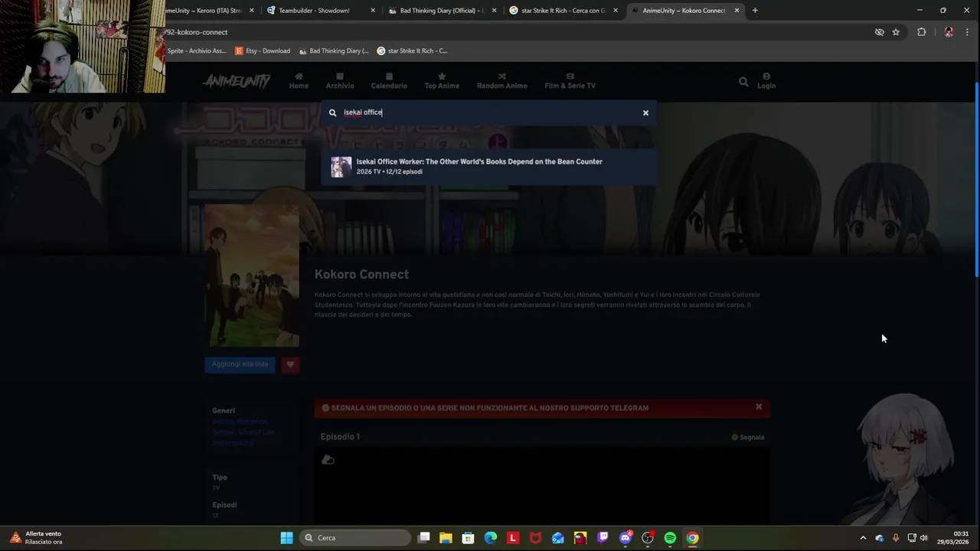
Task: Dismiss the red Telegram support banner
Action: 759,407
